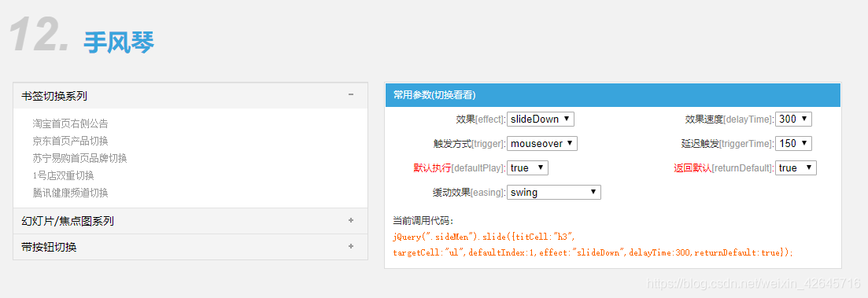Open the 1号店双重切换 link

point(63,175)
